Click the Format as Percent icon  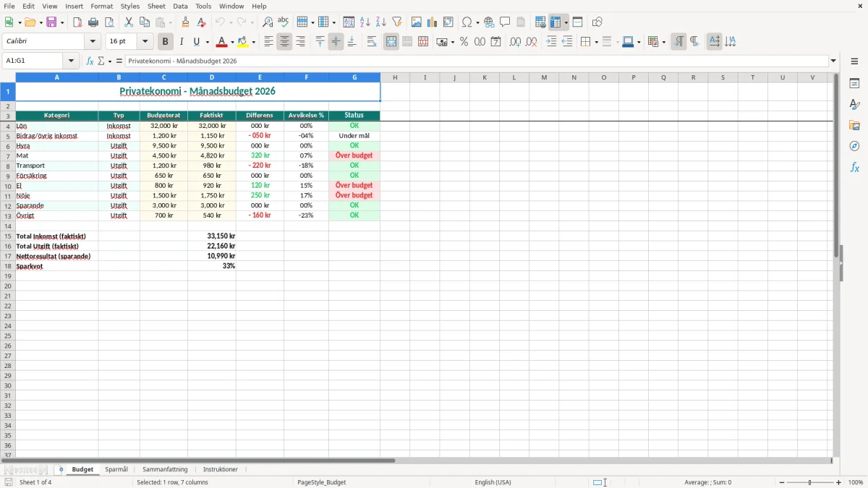pos(464,42)
